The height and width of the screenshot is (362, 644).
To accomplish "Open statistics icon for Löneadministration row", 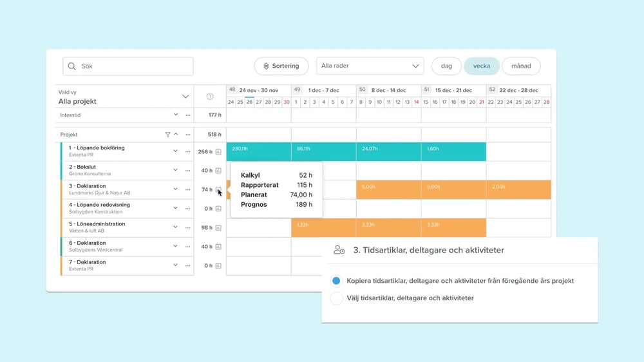I will (218, 228).
